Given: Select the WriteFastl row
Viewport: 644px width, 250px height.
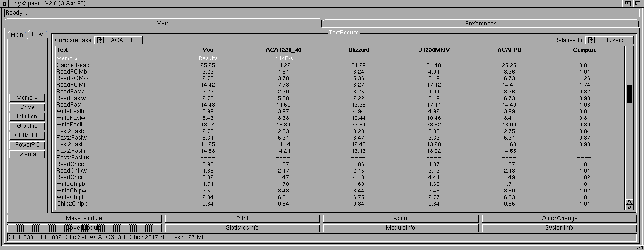Looking at the screenshot, I should 340,125.
